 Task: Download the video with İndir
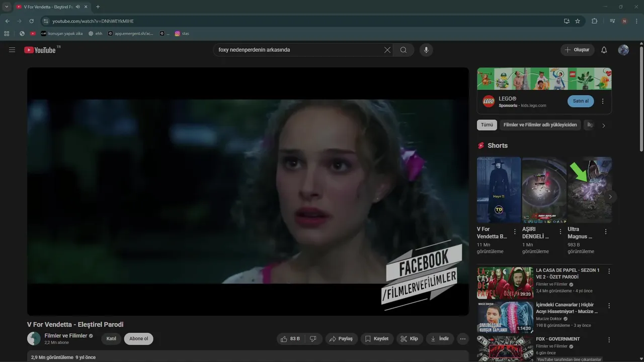click(440, 339)
